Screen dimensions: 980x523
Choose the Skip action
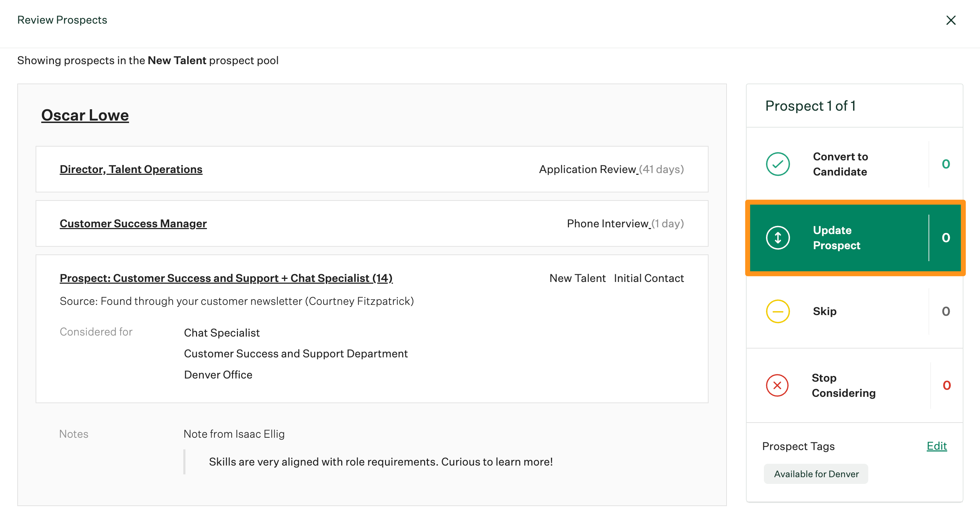pyautogui.click(x=824, y=311)
